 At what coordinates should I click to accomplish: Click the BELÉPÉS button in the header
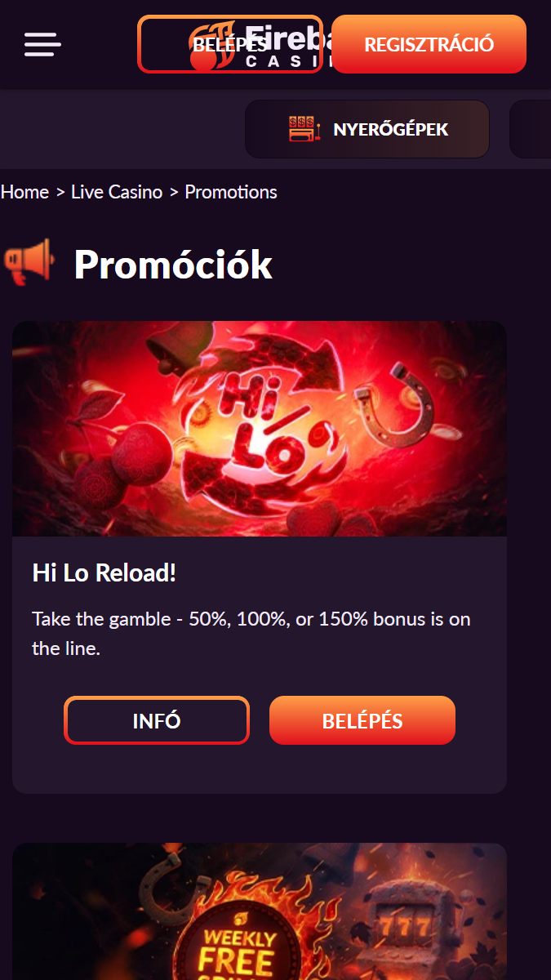click(x=230, y=44)
